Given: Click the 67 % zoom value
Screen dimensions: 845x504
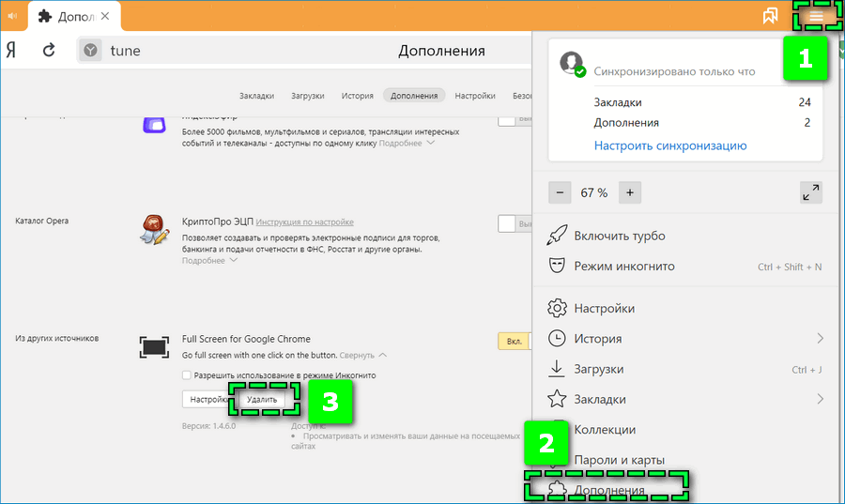Looking at the screenshot, I should (x=594, y=192).
